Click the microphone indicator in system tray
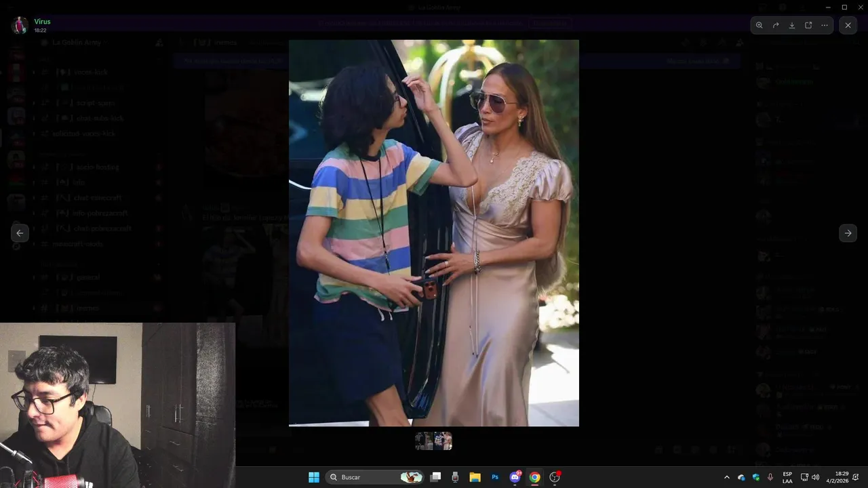The image size is (868, 488). (x=770, y=477)
